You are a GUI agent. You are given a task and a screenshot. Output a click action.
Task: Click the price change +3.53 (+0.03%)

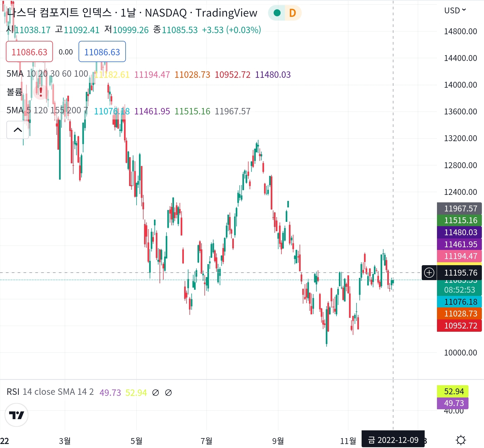[x=231, y=30]
